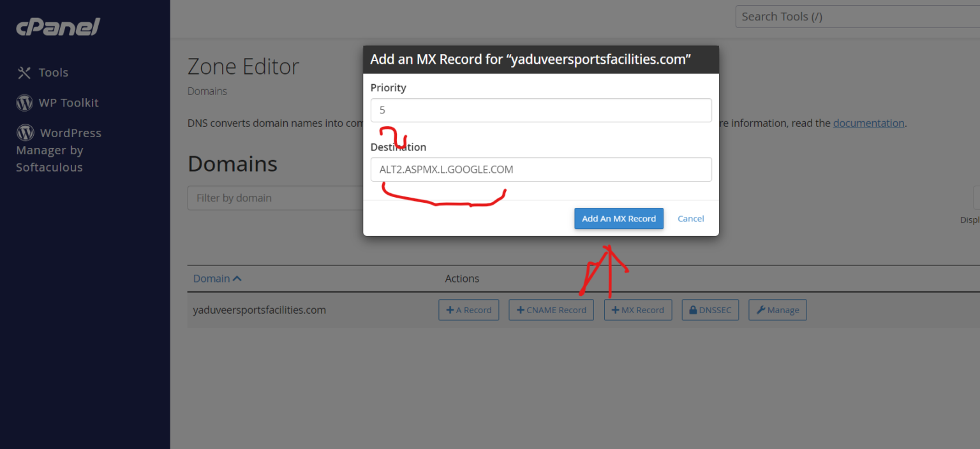The image size is (980, 449).
Task: Click the Add An MX Record button
Action: (618, 218)
